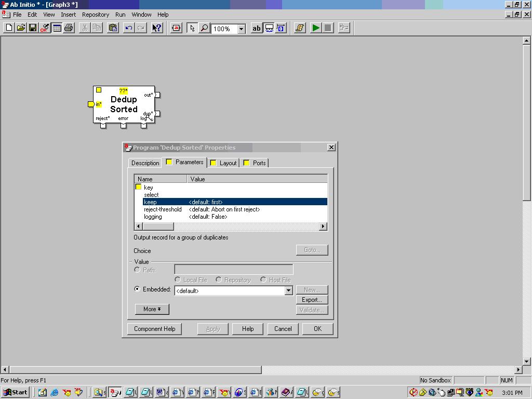Viewport: 532px width, 399px height.
Task: Select the Zoom magnifier tool
Action: pyautogui.click(x=205, y=28)
